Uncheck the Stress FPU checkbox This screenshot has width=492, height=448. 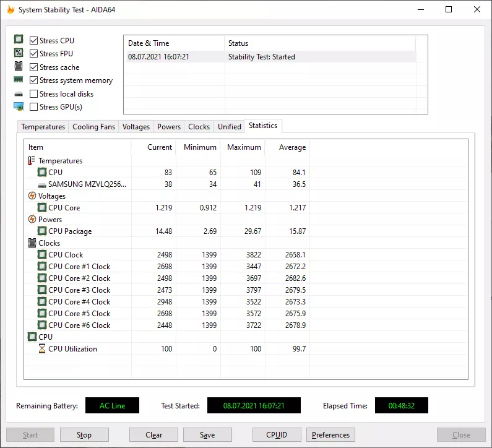pyautogui.click(x=33, y=54)
